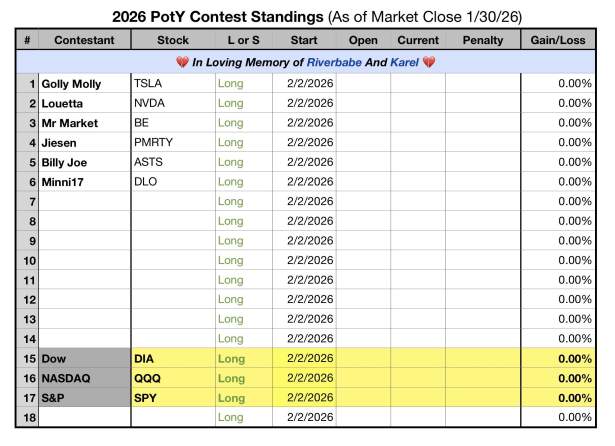The width and height of the screenshot is (615, 446).
Task: Click the left heart emoji in memorial row
Action: coord(181,62)
